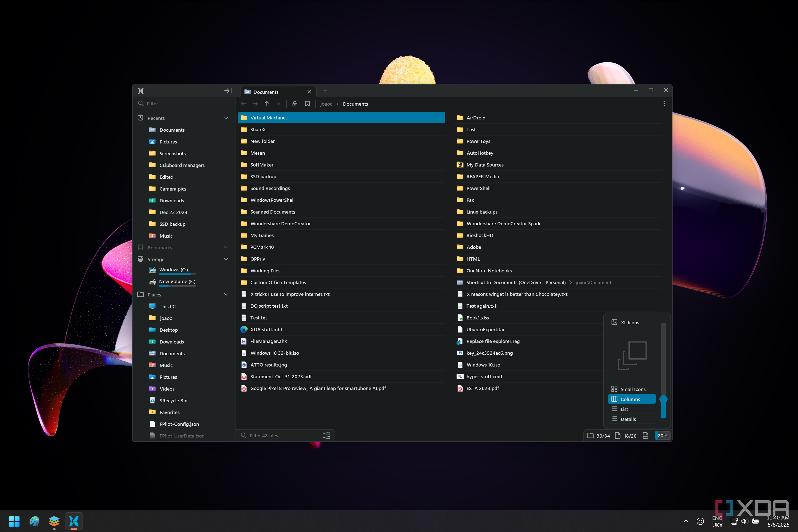Image resolution: width=798 pixels, height=532 pixels.
Task: Open Clipboard managers in Recents
Action: 182,165
